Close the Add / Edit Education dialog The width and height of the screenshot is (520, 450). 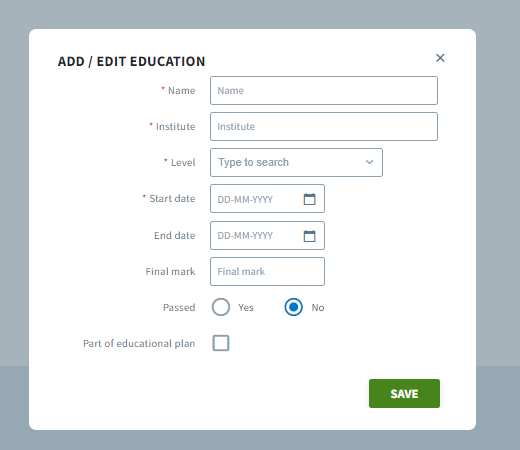point(440,58)
